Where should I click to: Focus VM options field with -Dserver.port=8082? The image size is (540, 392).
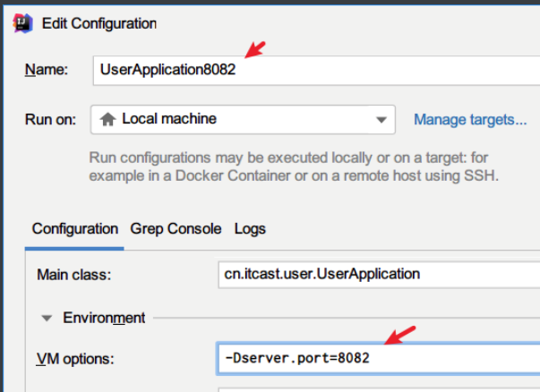coord(376,358)
